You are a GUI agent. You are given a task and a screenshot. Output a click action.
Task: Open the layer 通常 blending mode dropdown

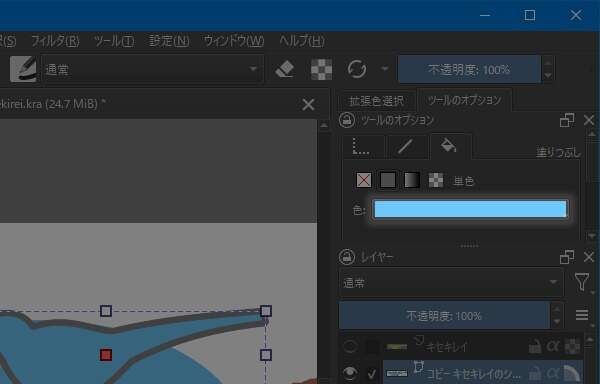[x=451, y=283]
